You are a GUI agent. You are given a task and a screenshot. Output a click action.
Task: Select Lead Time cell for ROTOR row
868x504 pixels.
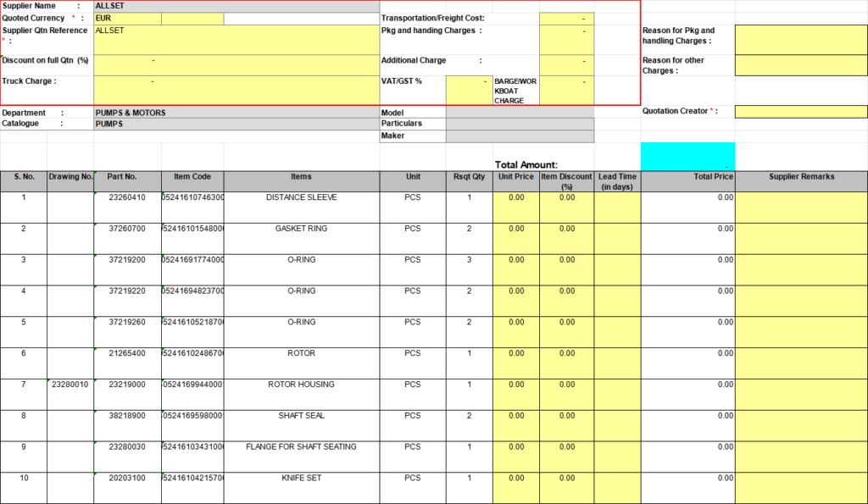point(617,363)
